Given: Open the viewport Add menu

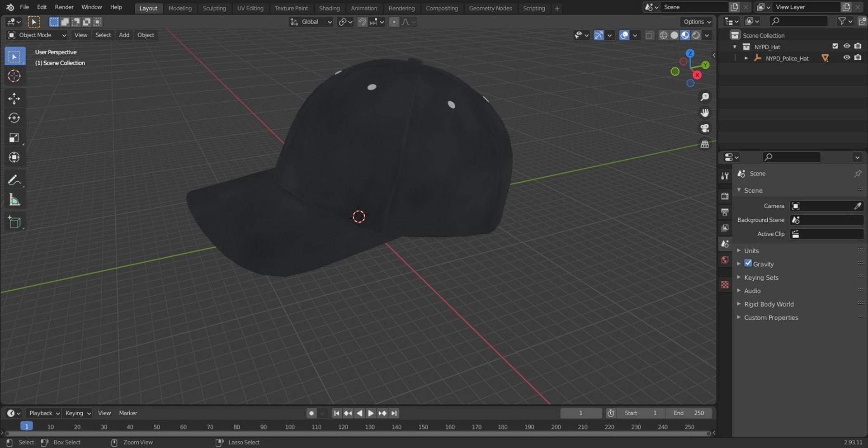Looking at the screenshot, I should click(124, 35).
